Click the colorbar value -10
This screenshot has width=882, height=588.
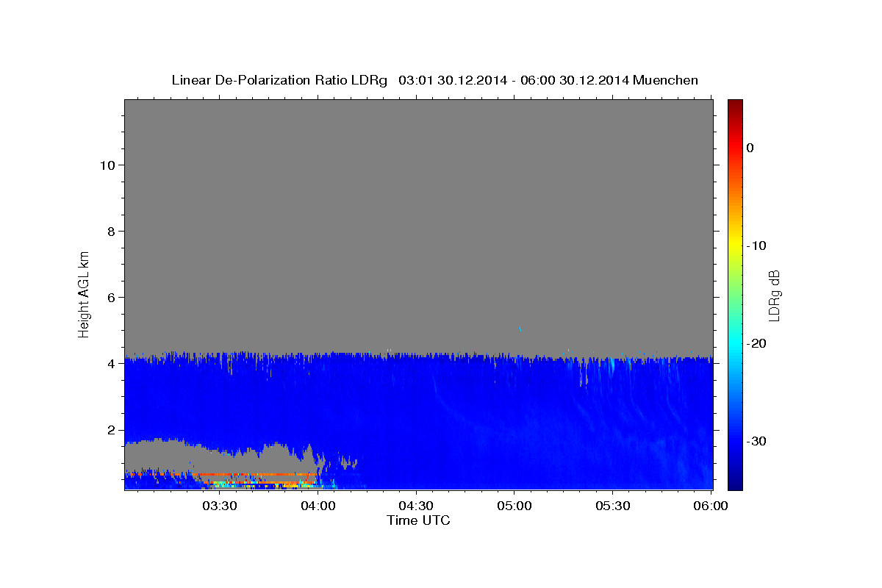pos(756,245)
